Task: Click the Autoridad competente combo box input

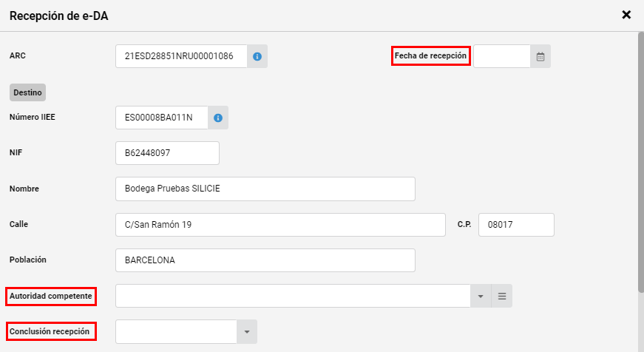Action: 293,296
